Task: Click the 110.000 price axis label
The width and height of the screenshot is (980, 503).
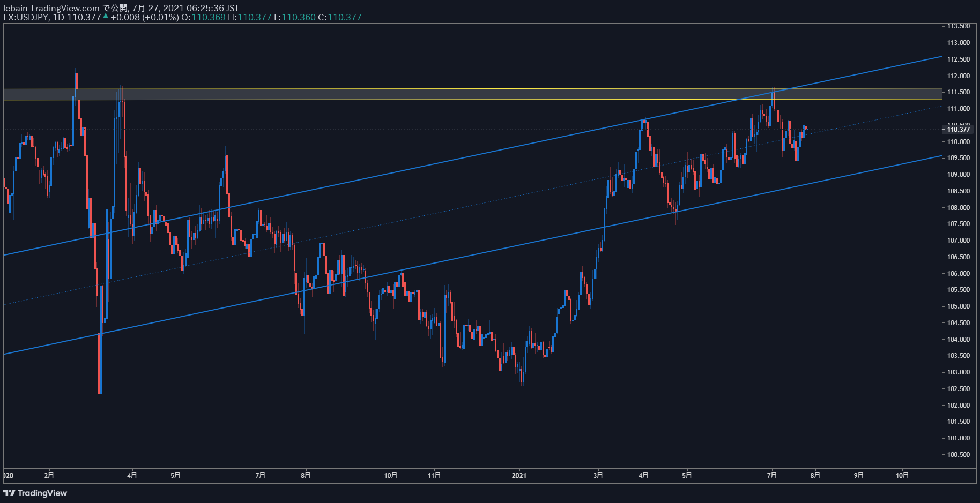Action: [x=959, y=142]
